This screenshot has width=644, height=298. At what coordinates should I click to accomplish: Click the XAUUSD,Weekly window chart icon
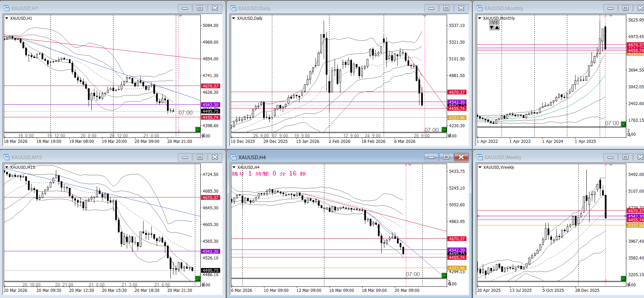(480, 157)
